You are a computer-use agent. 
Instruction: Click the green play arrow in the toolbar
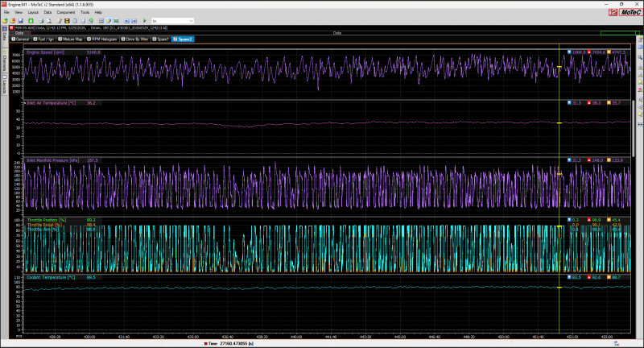point(145,21)
